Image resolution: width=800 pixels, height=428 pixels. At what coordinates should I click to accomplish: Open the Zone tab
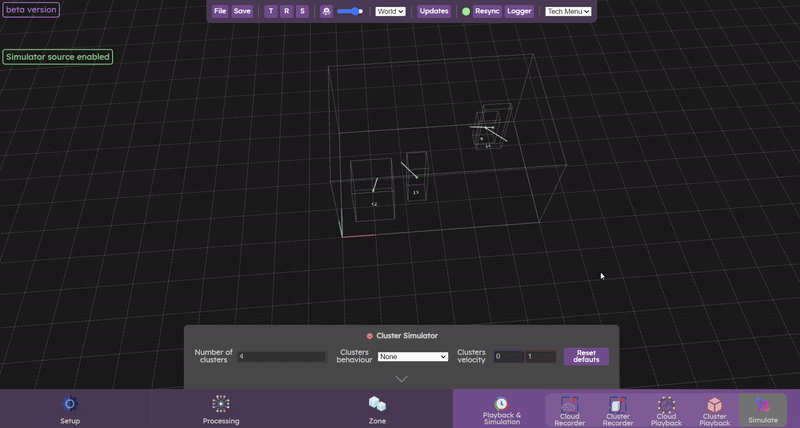[377, 409]
